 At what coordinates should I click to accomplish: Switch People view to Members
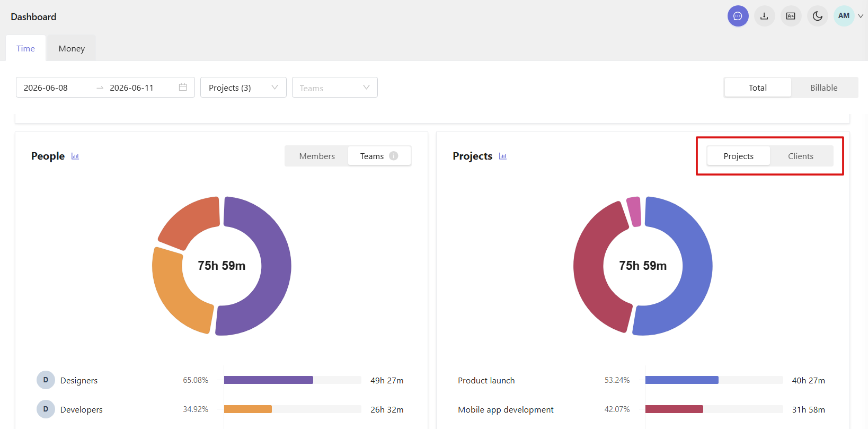[317, 156]
